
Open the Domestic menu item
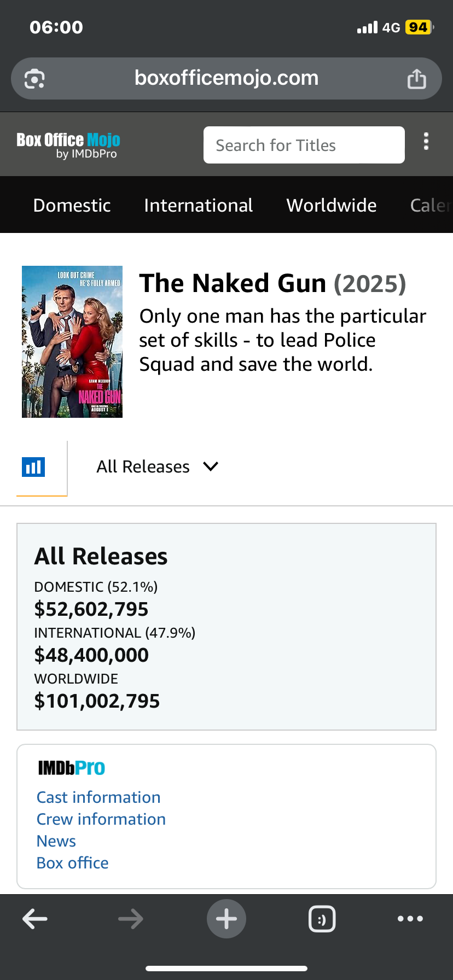72,205
